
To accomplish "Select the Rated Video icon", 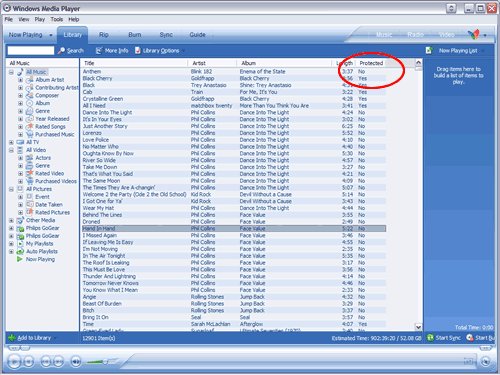I will point(30,173).
